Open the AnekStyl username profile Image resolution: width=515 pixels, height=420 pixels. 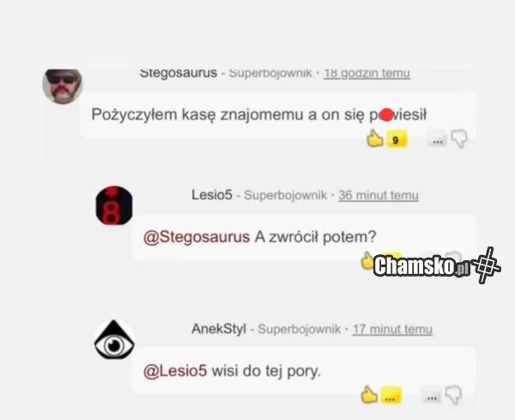(219, 329)
